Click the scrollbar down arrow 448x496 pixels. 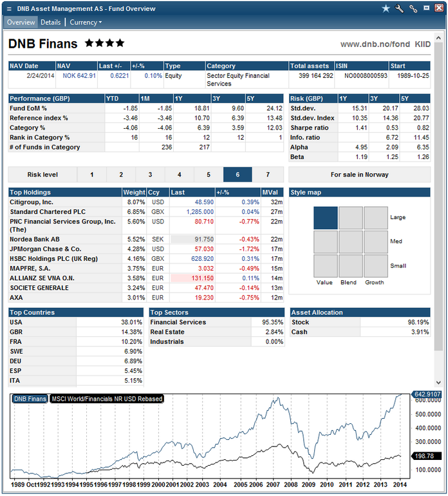[438, 382]
